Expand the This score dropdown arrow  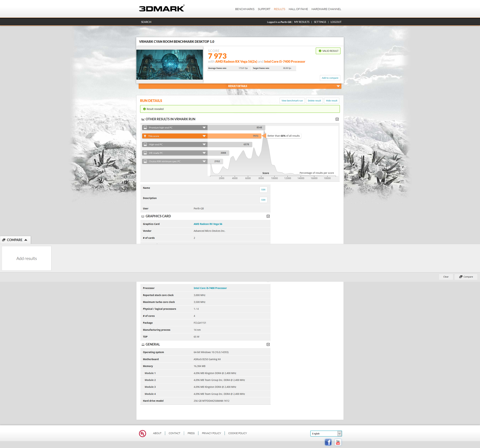204,136
